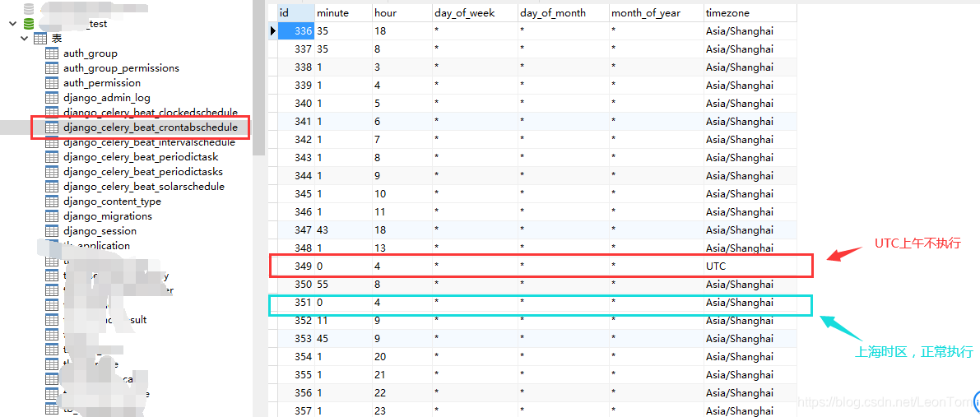Select the django_celery_beat_solarschedule table

coord(144,187)
